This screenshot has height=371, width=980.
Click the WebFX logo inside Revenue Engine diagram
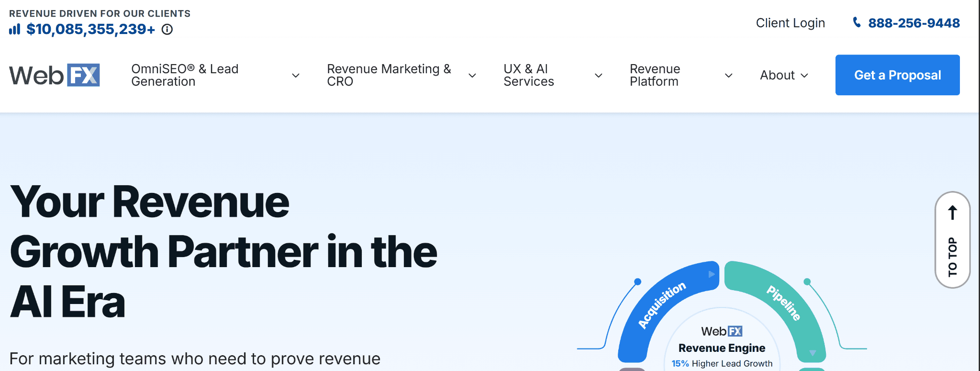(722, 331)
